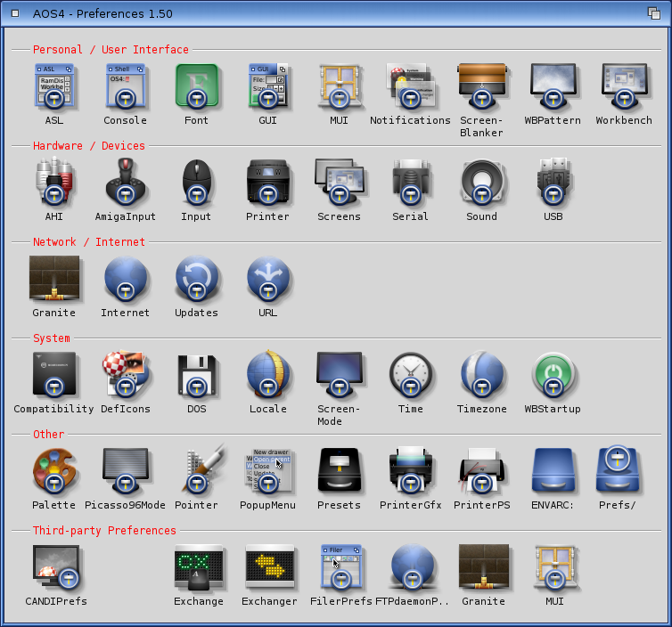Open Granite in Network / Internet section
This screenshot has height=627, width=672.
coord(54,278)
